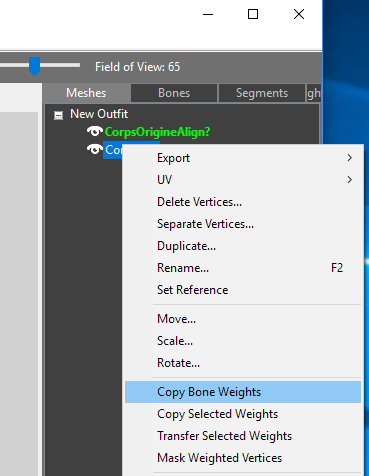Open the Export submenu
This screenshot has width=369, height=476.
(243, 158)
